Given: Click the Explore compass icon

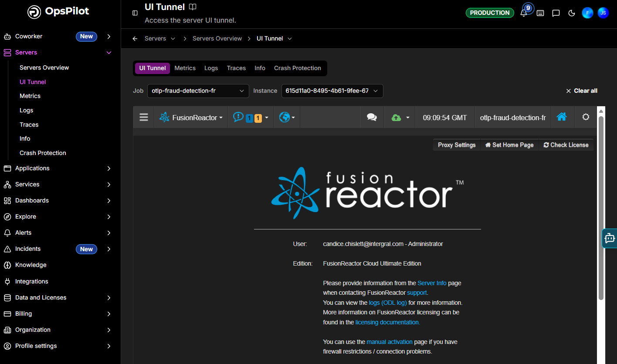Looking at the screenshot, I should (x=7, y=217).
